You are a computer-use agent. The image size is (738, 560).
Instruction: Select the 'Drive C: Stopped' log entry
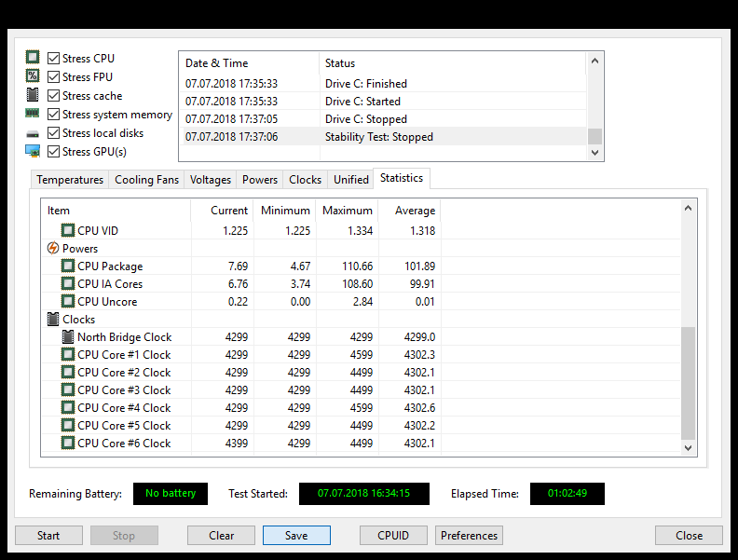click(383, 119)
